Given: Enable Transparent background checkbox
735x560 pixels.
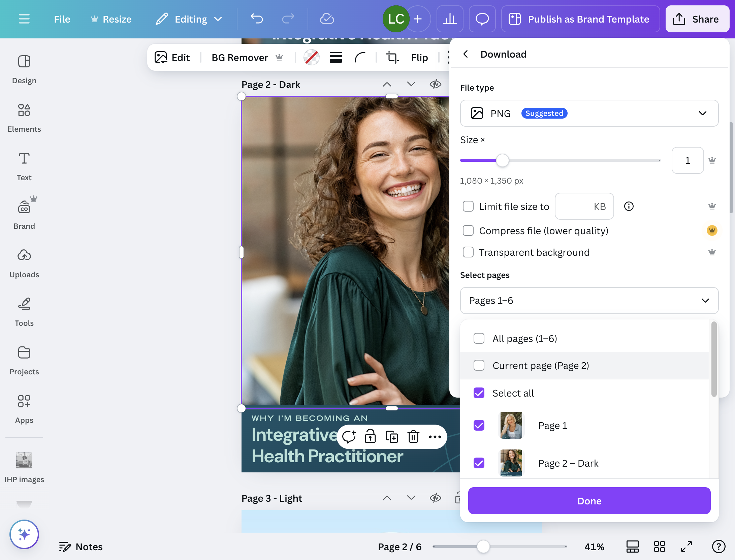Looking at the screenshot, I should coord(468,252).
